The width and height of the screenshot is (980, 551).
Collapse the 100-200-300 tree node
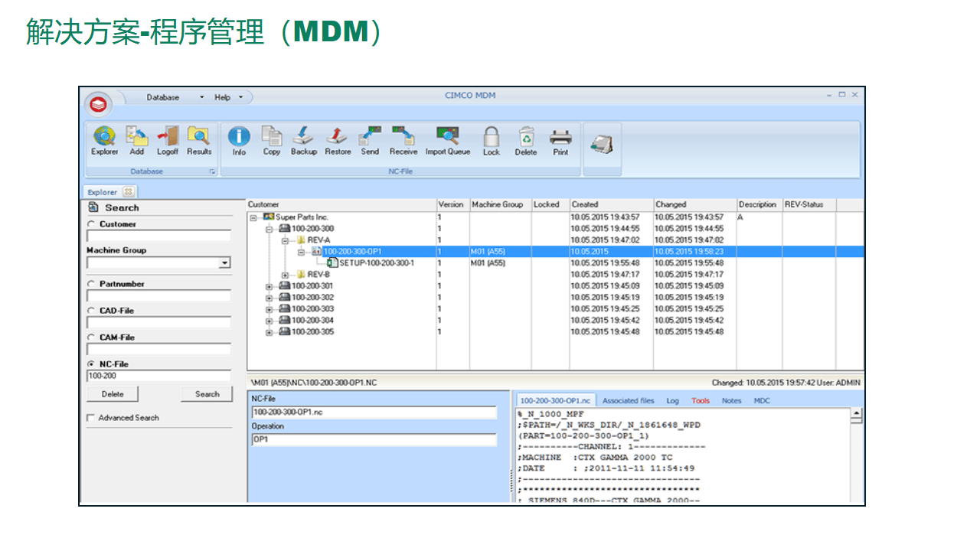[269, 229]
